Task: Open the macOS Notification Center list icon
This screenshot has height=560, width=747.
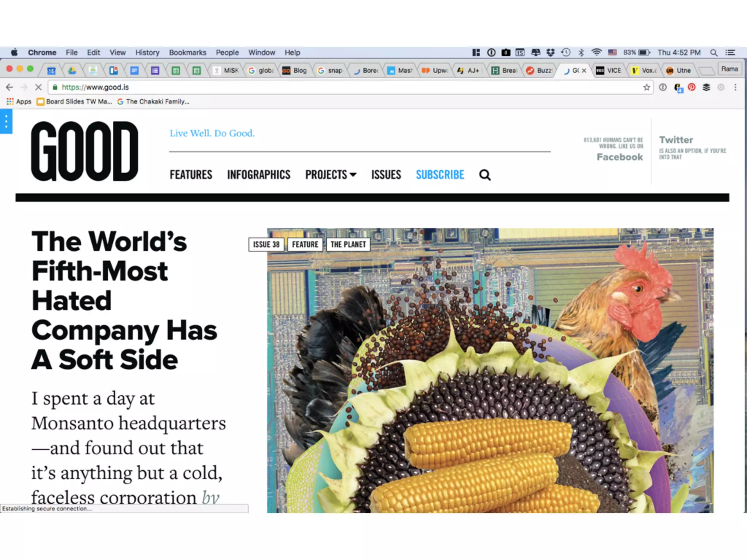Action: point(730,52)
